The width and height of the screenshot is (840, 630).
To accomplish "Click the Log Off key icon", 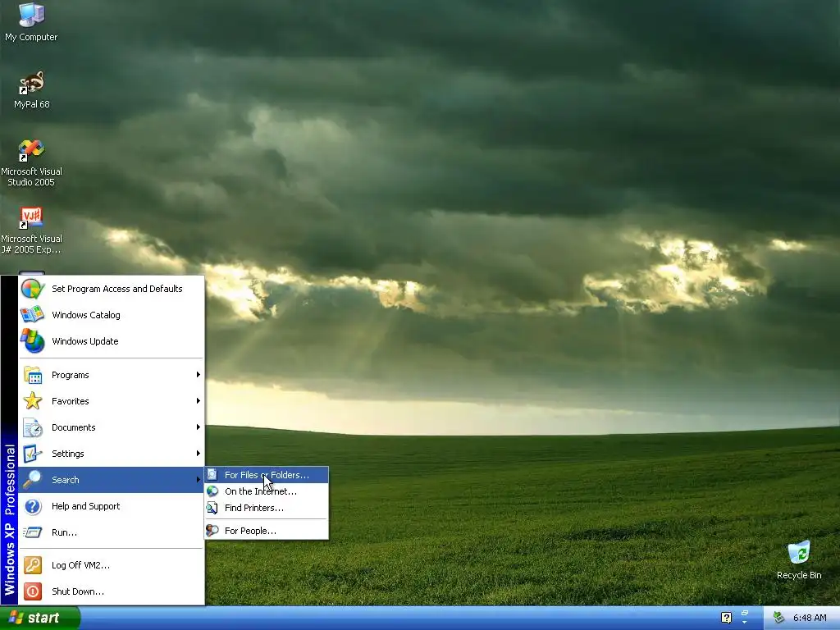I will point(33,565).
